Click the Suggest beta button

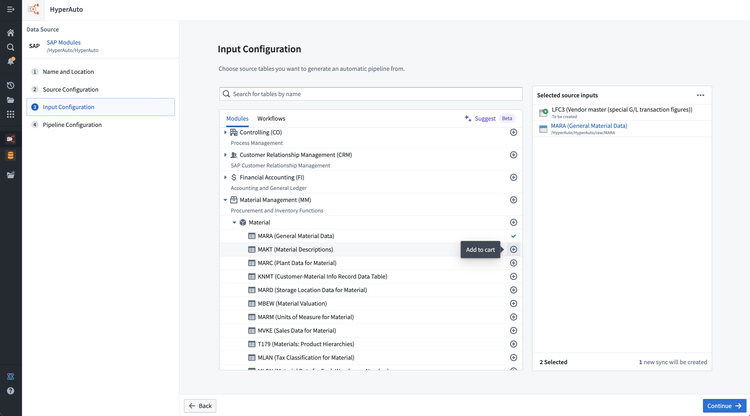[489, 119]
